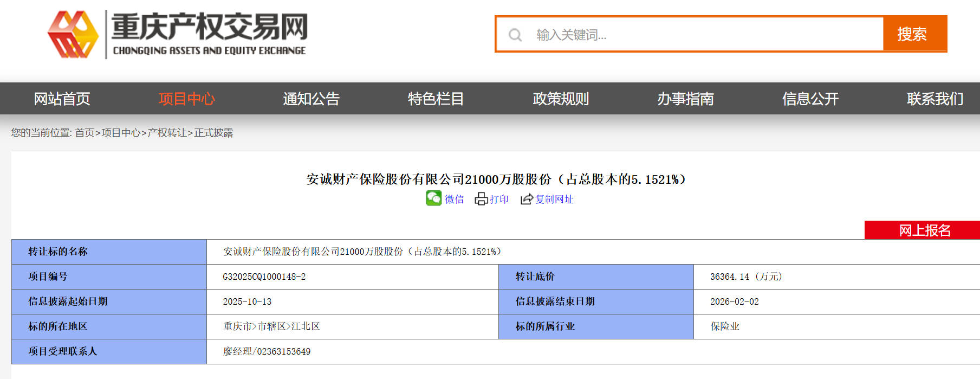
Task: Go to 特色栏目 menu item
Action: click(x=436, y=99)
